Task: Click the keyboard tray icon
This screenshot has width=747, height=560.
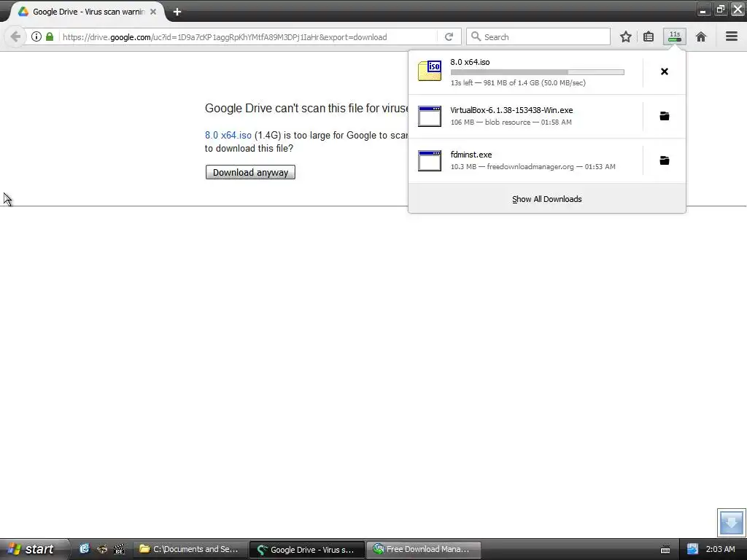Action: click(x=665, y=550)
